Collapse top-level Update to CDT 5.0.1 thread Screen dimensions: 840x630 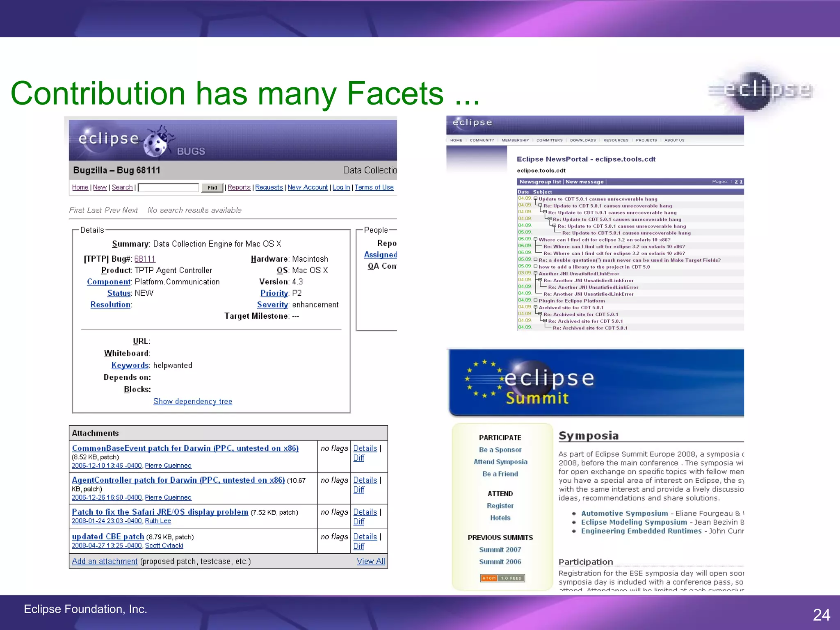coord(535,199)
